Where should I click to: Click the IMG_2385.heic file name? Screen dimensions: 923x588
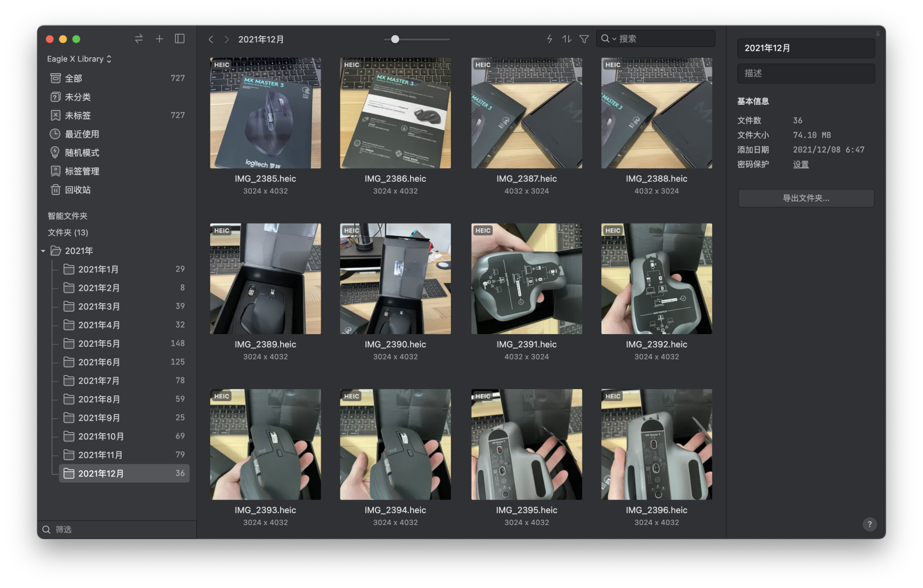click(265, 179)
